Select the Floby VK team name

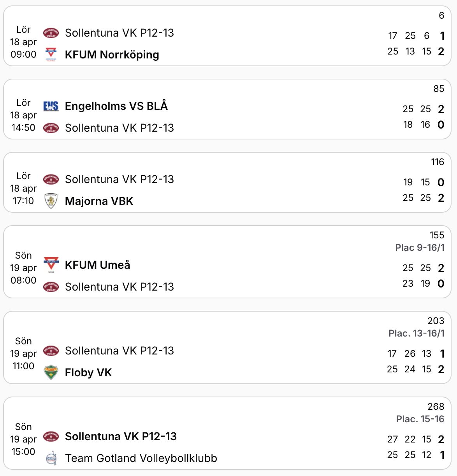pos(88,372)
